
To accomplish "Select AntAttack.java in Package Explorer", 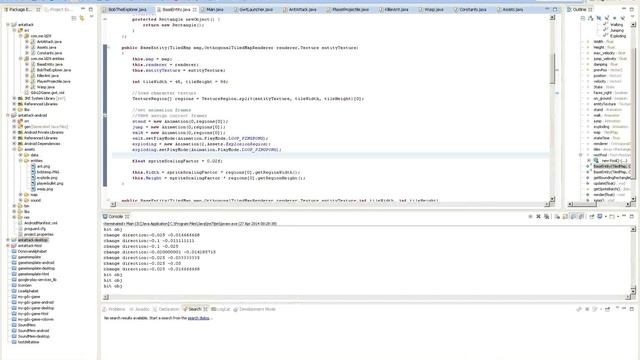I will pyautogui.click(x=49, y=42).
